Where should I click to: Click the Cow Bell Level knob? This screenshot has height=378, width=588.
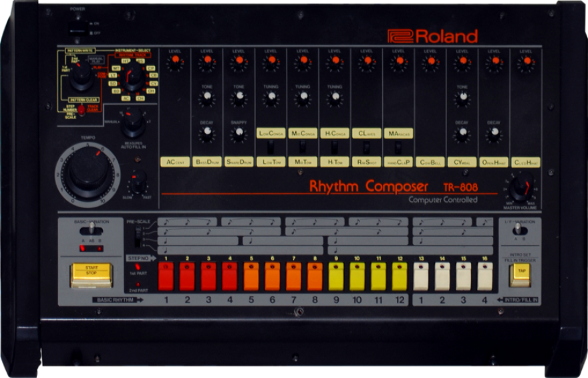tap(430, 62)
